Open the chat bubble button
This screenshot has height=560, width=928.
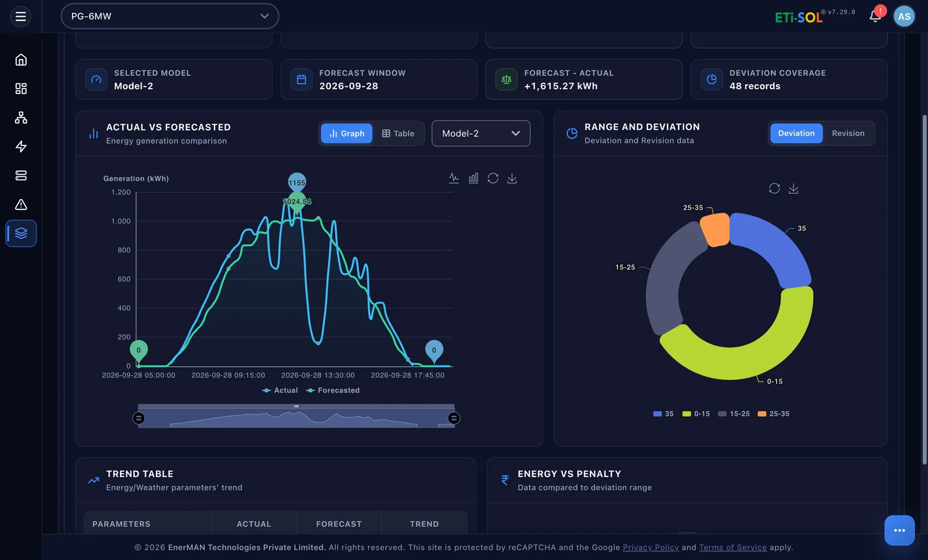(x=900, y=530)
